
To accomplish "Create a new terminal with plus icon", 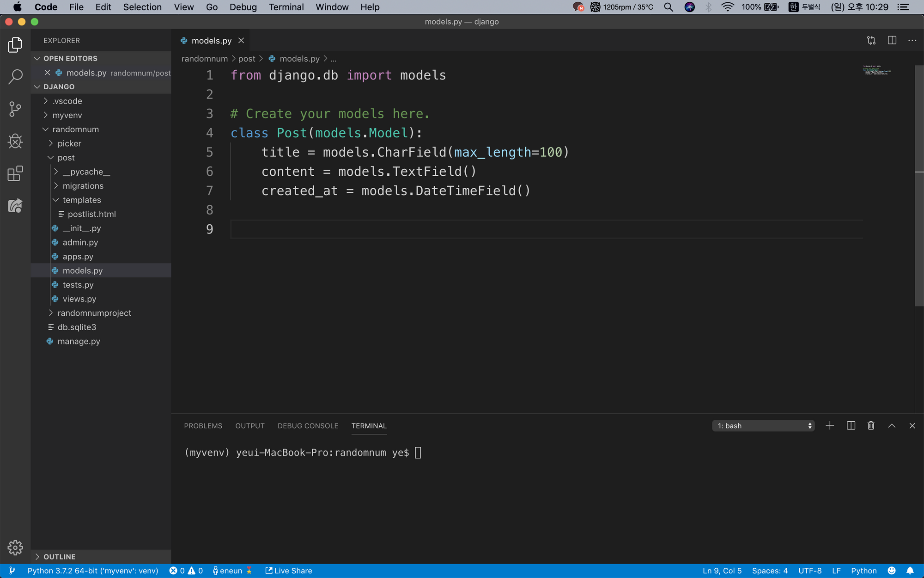I will 830,425.
